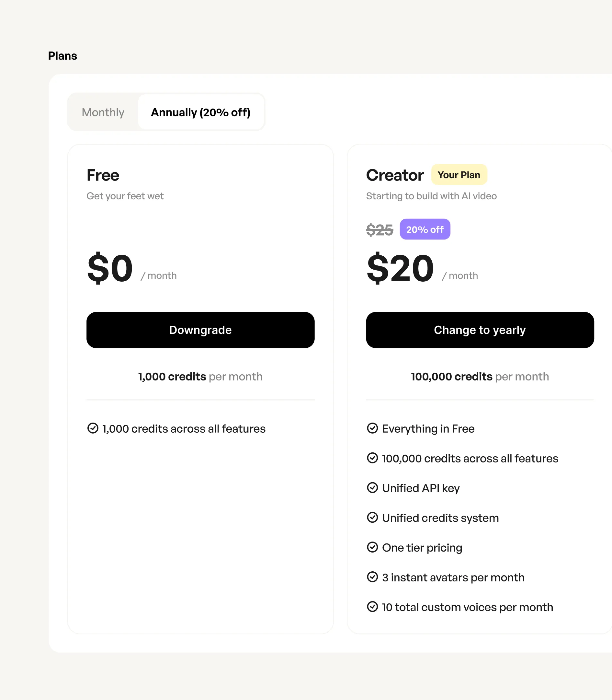Click the $20 per month price
Screen dimensions: 612x700
[422, 268]
